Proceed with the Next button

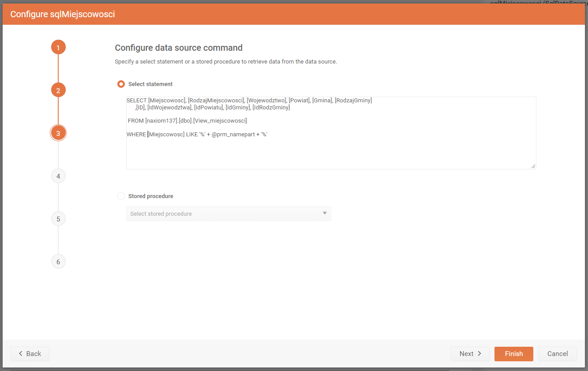tap(470, 354)
